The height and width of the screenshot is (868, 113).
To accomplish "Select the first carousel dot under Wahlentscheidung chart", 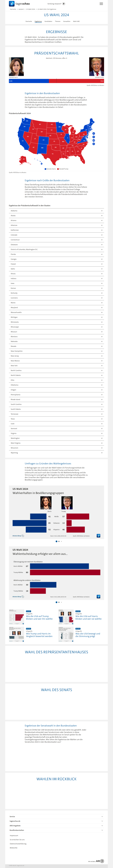I will pos(56,602).
